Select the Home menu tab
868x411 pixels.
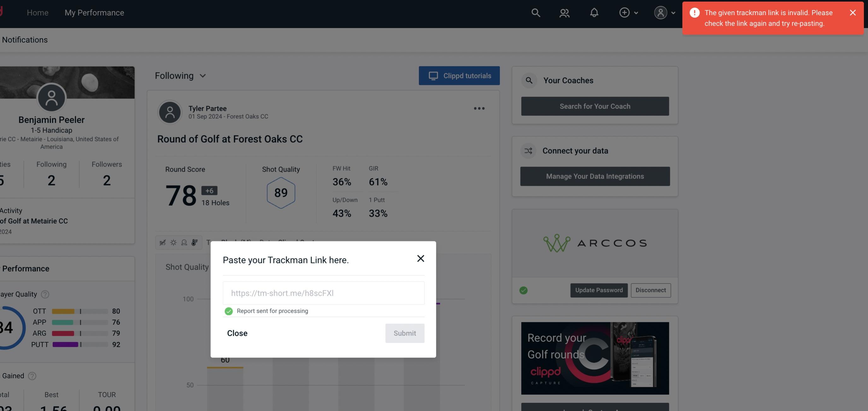(38, 12)
